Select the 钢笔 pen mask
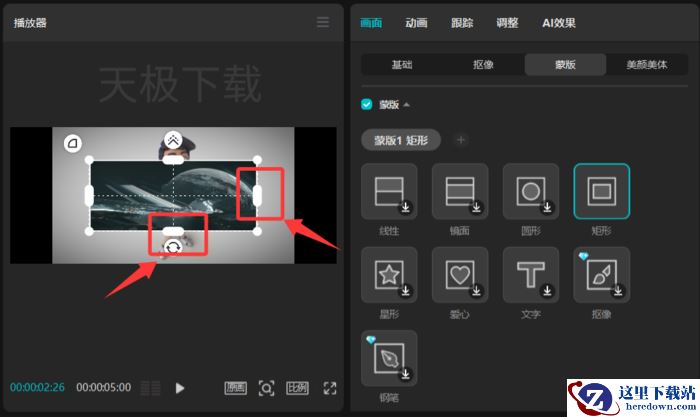Image resolution: width=700 pixels, height=417 pixels. tap(389, 358)
